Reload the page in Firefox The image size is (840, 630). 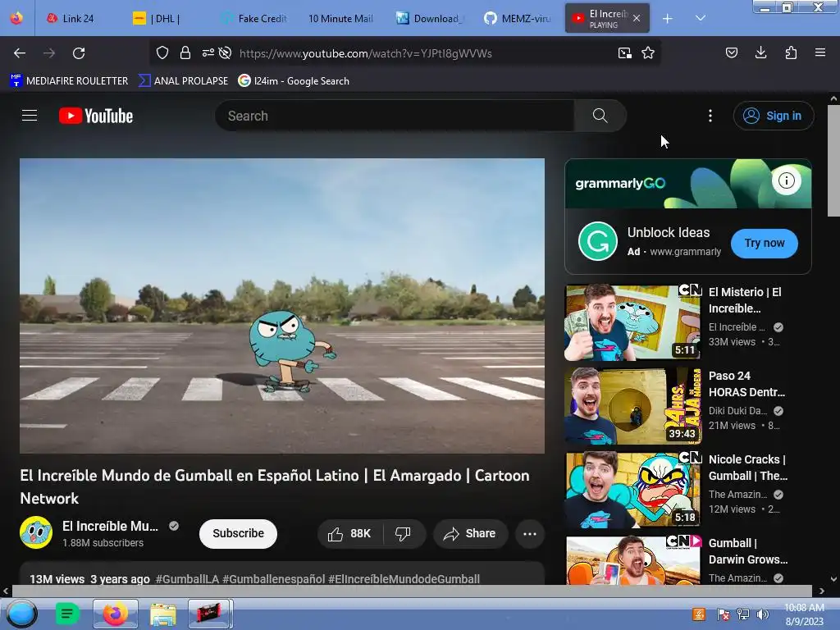(x=79, y=53)
